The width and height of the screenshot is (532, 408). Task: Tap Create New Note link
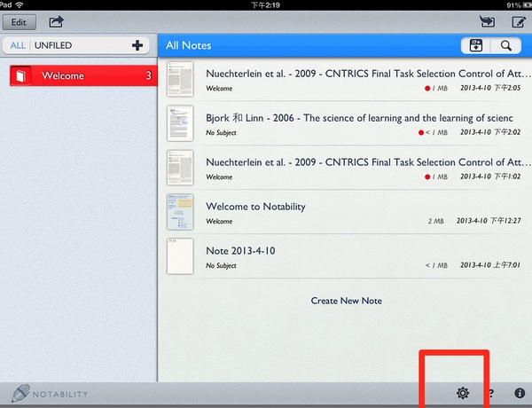[346, 301]
